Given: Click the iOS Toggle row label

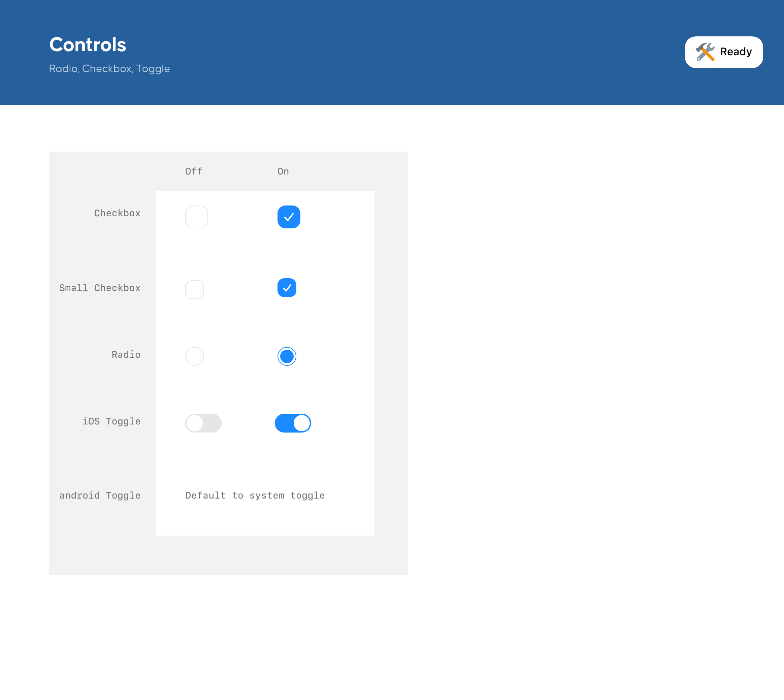Looking at the screenshot, I should pyautogui.click(x=112, y=421).
